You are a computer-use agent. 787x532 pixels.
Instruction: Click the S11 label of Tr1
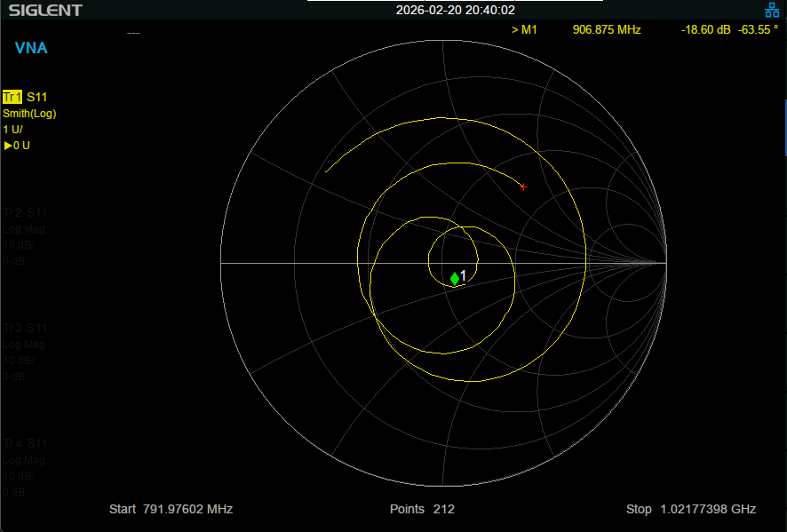36,97
